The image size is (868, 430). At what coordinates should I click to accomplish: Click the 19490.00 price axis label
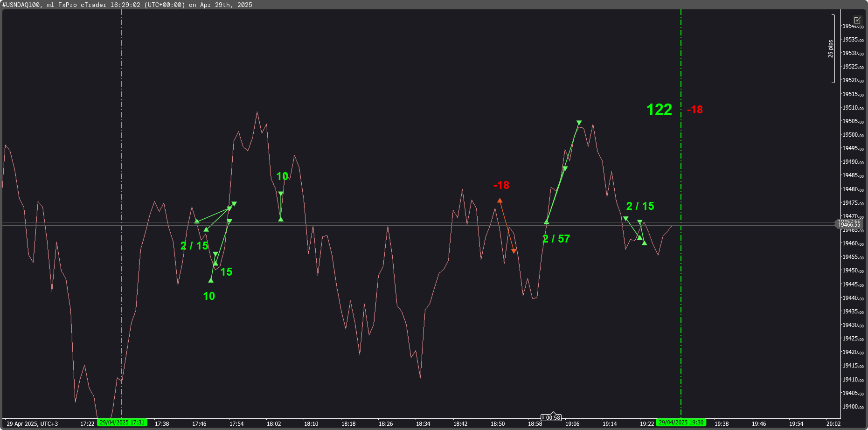[x=853, y=162]
